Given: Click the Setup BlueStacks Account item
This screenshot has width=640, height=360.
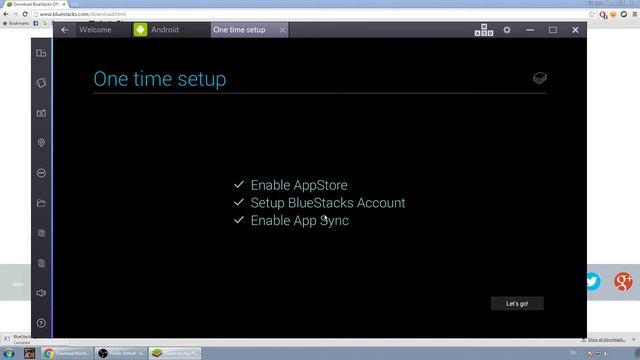Looking at the screenshot, I should [319, 203].
